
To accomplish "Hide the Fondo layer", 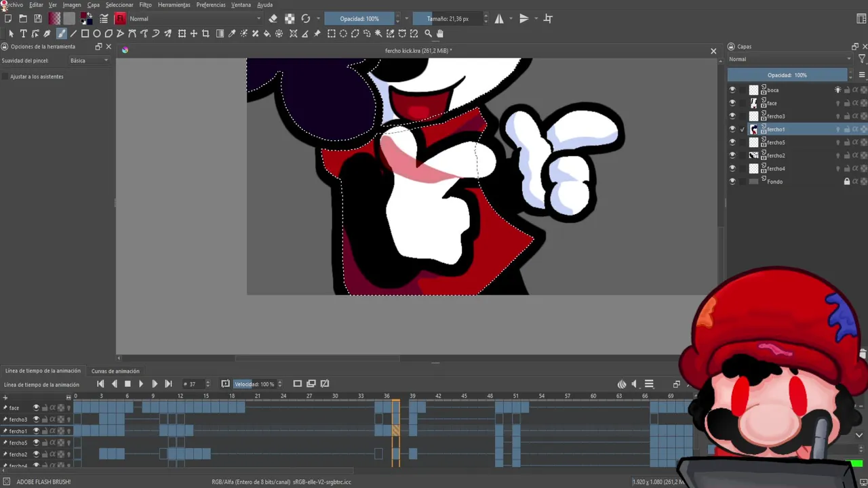I will 732,182.
